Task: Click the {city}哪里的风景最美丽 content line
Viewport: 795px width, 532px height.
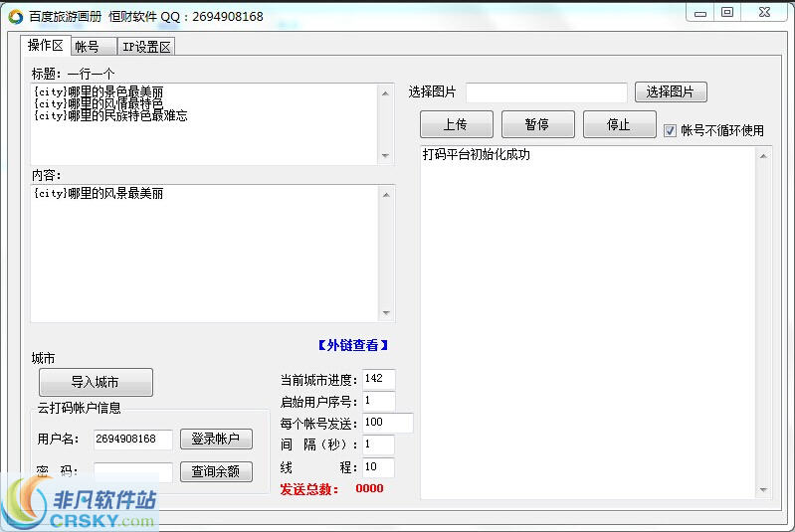Action: tap(99, 193)
